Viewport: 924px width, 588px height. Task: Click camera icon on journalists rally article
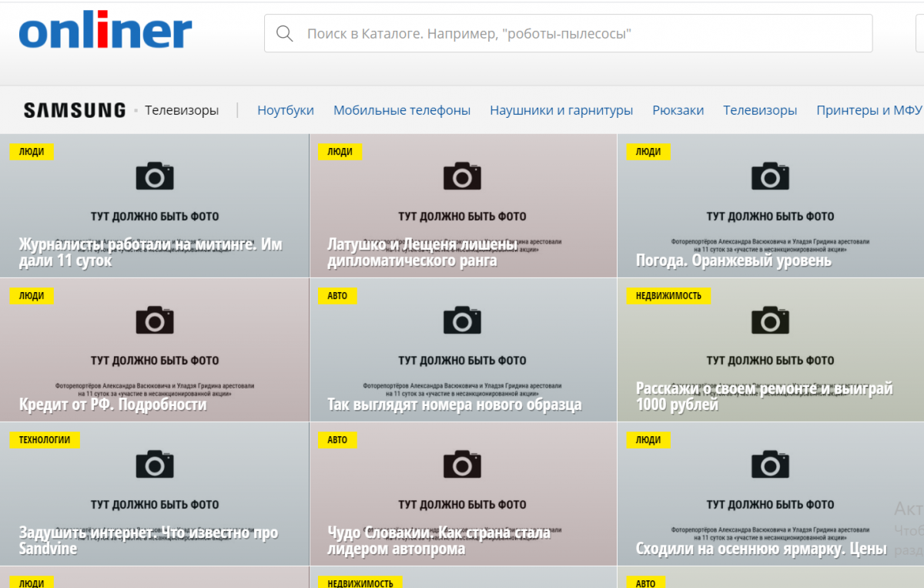pyautogui.click(x=155, y=176)
